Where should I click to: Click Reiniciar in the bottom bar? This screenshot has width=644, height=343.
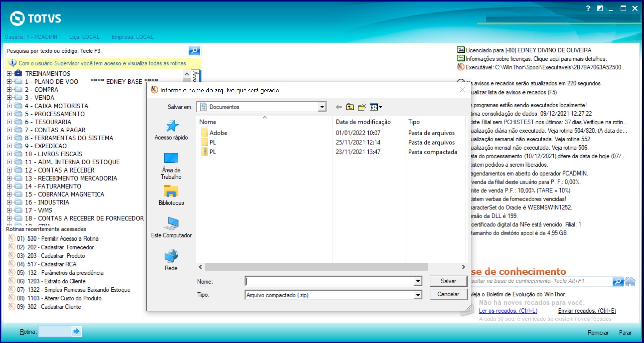[598, 333]
